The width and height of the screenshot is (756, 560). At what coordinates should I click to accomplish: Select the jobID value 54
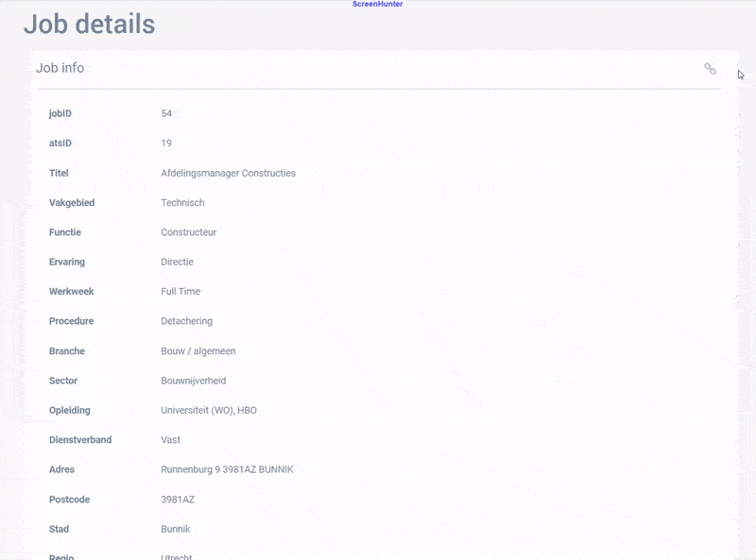tap(166, 113)
